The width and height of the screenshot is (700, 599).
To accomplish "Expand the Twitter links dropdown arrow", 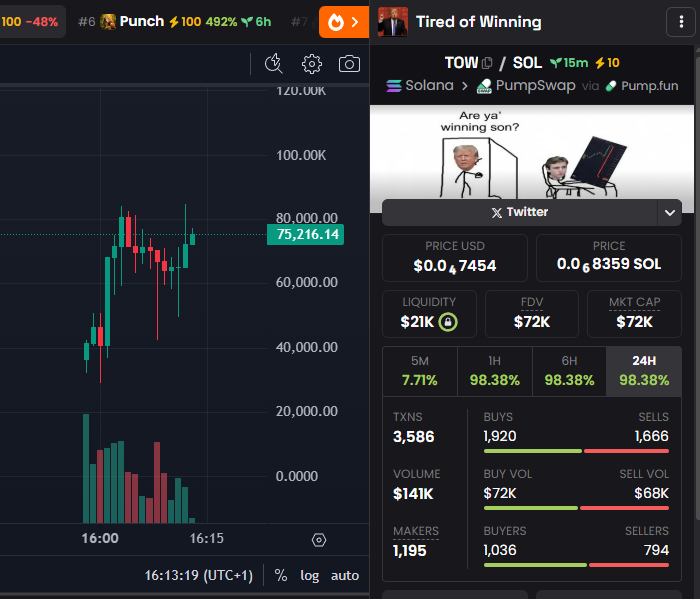I will pyautogui.click(x=670, y=212).
